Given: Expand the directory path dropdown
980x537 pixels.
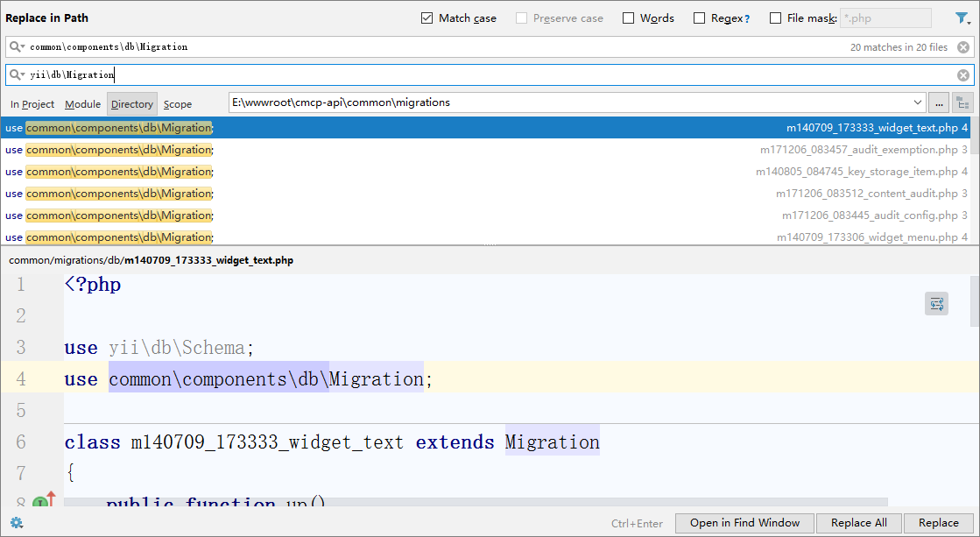Looking at the screenshot, I should click(x=918, y=103).
